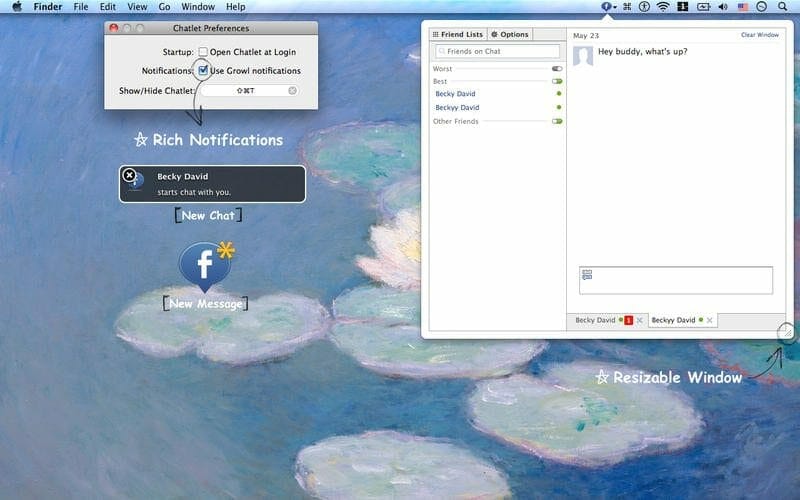Click the Friends on Chat search field
This screenshot has height=500, width=800.
click(x=497, y=51)
